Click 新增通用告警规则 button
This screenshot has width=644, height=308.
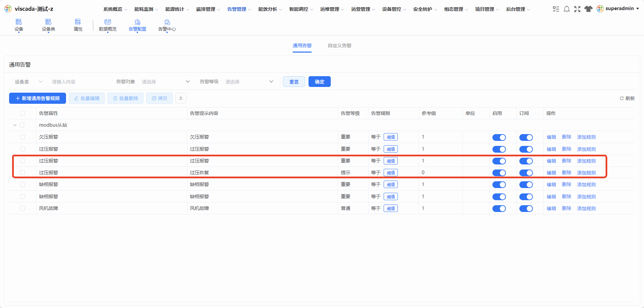click(x=37, y=98)
